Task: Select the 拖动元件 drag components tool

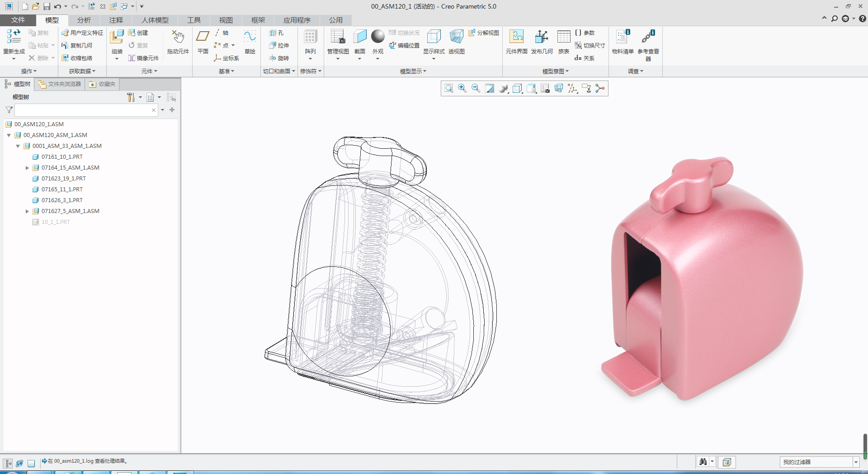Action: point(178,38)
